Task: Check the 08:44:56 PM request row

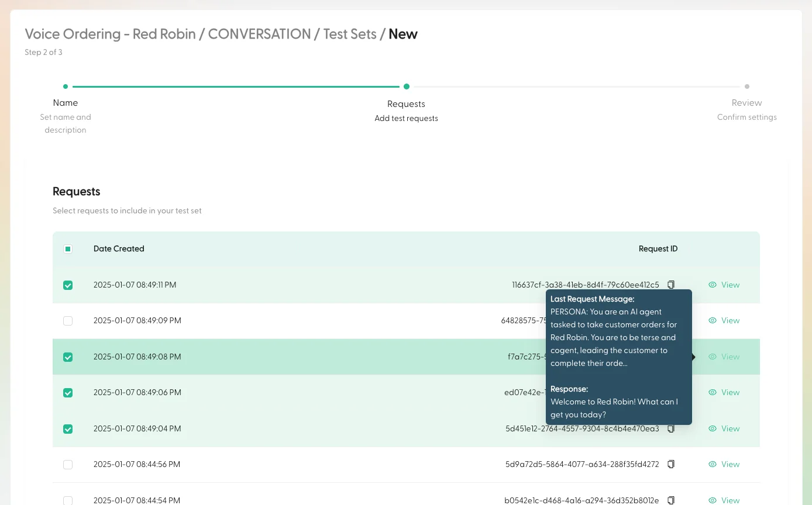Action: [x=68, y=465]
